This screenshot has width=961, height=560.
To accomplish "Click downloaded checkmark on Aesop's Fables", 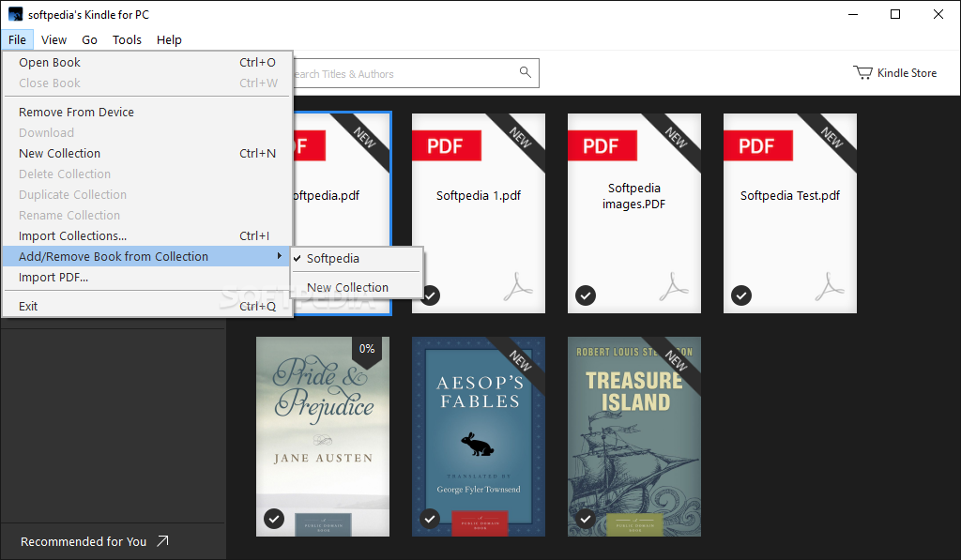I will pos(430,519).
